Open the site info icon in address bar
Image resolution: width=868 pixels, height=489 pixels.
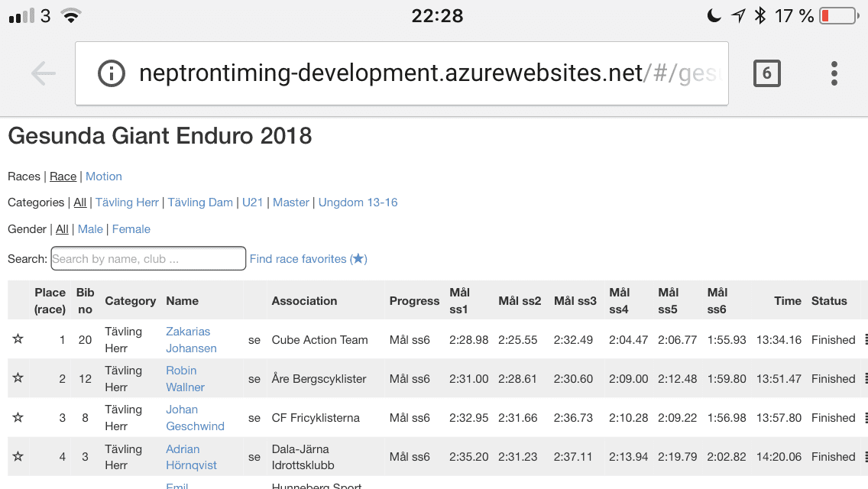tap(112, 73)
